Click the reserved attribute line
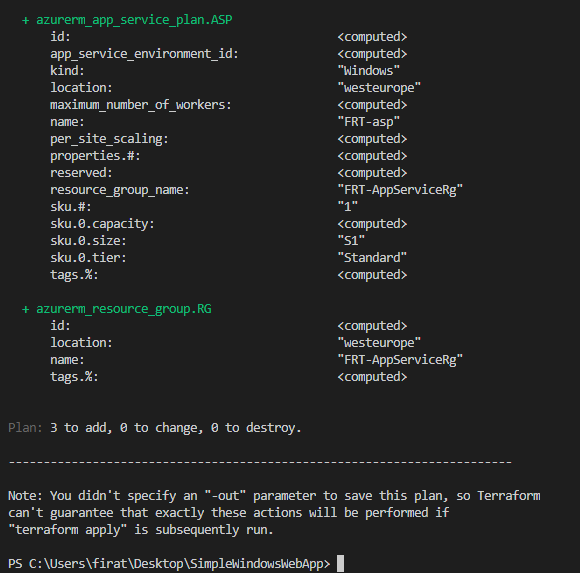Image resolution: width=580 pixels, height=573 pixels. click(81, 173)
